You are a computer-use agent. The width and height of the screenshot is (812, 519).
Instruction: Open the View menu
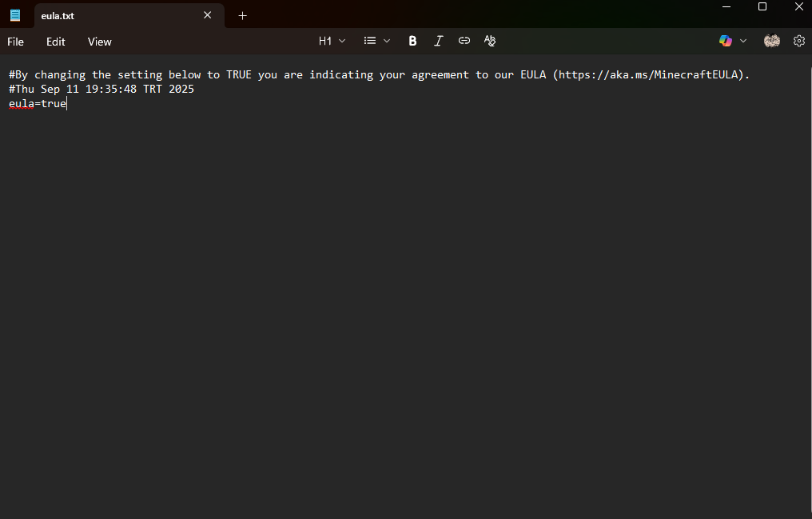pyautogui.click(x=99, y=42)
